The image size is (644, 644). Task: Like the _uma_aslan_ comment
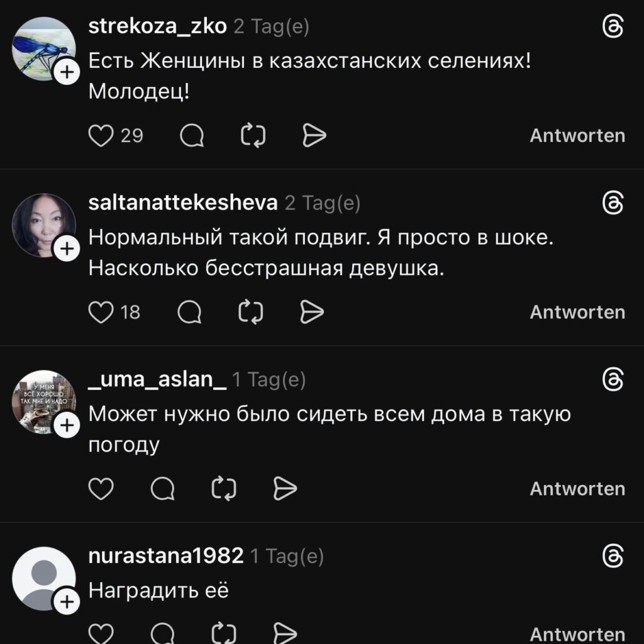[x=101, y=489]
